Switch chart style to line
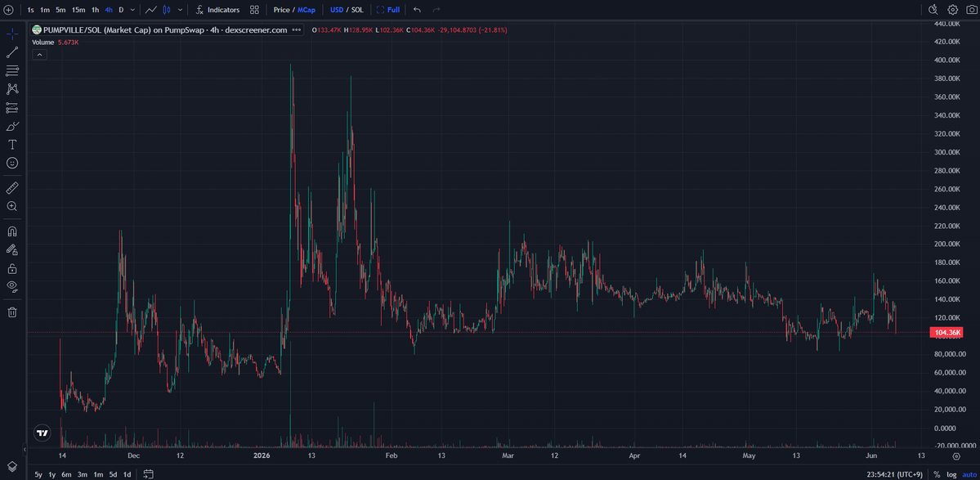The height and width of the screenshot is (480, 980). coord(150,10)
